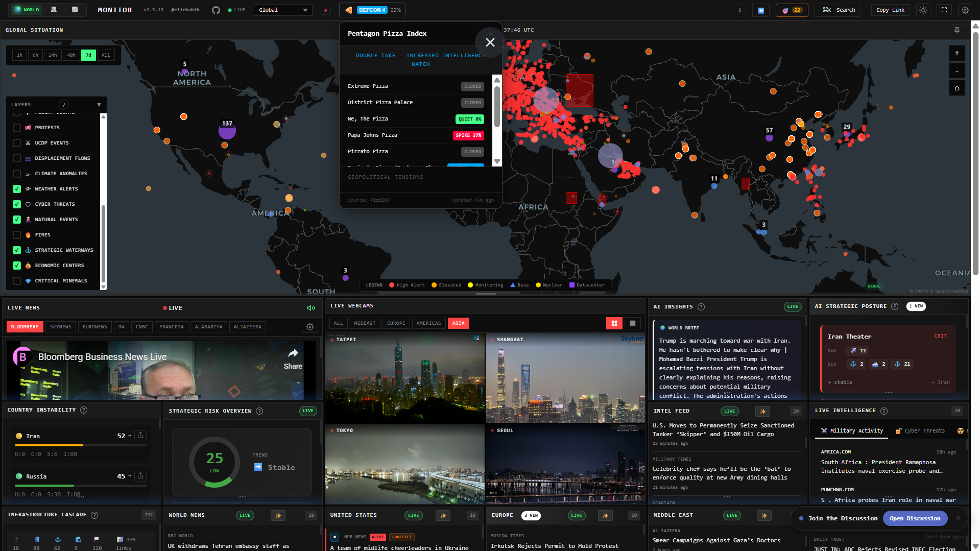Open the ⌘K Search button
This screenshot has width=980, height=551.
pyautogui.click(x=838, y=10)
